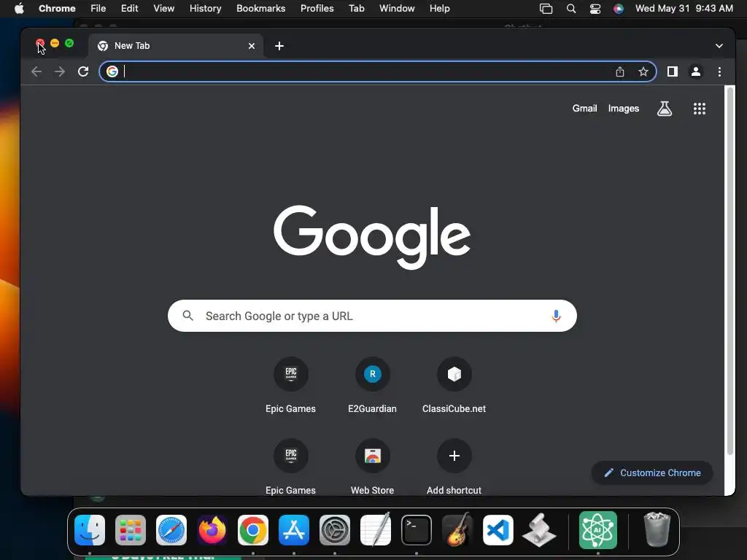Click the Share icon in the address bar
The height and width of the screenshot is (560, 747).
click(620, 71)
